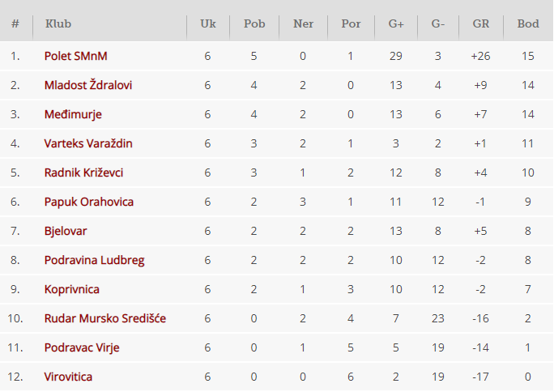Open the Virovitica club link
This screenshot has height=392, width=554.
pyautogui.click(x=68, y=377)
